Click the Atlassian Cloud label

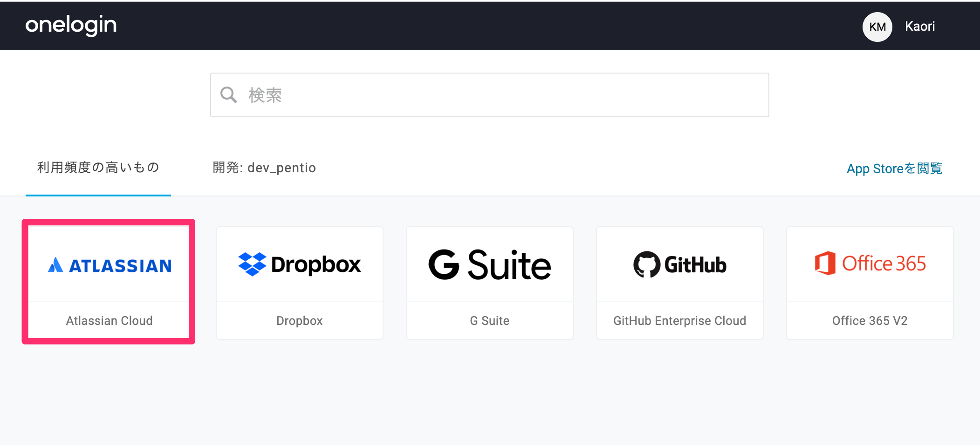tap(110, 321)
